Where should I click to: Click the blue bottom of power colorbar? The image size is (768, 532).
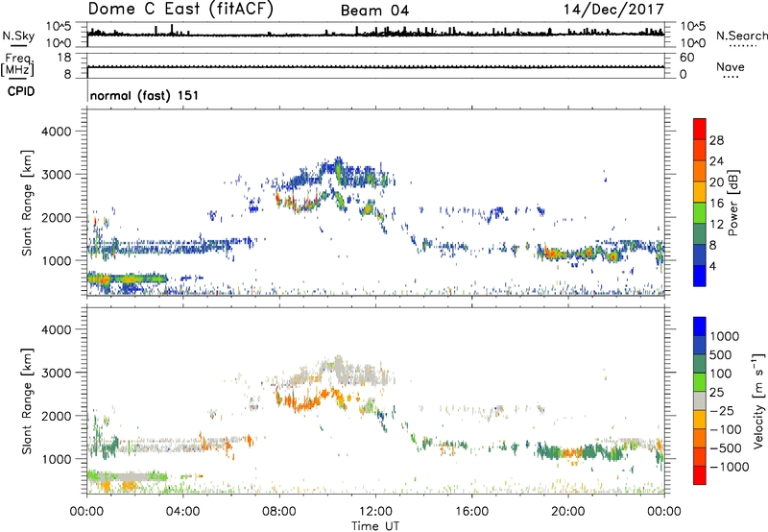700,276
